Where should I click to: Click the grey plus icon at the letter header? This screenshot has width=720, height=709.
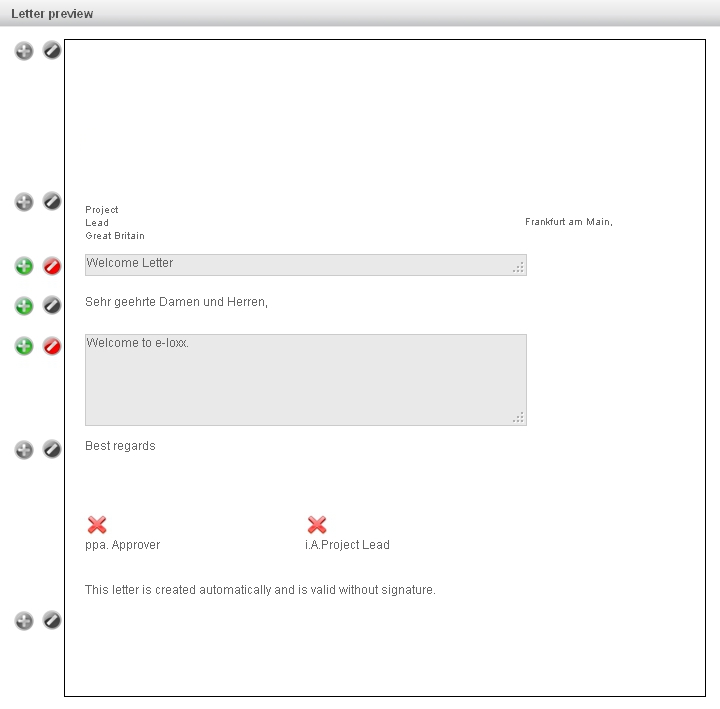24,51
